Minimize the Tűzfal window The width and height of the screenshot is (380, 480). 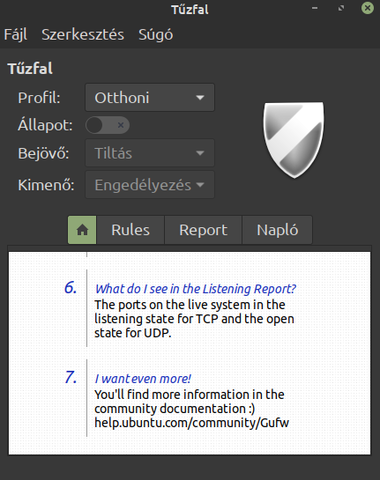[315, 8]
